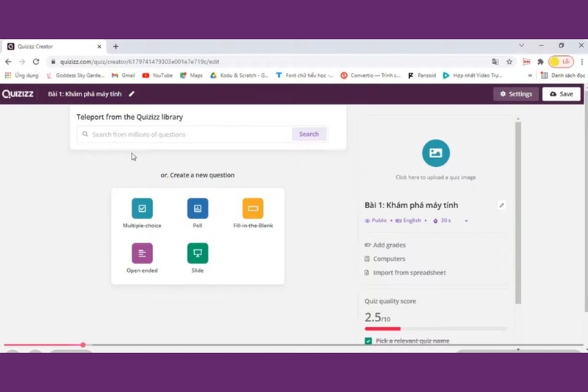Create a Poll question

[x=198, y=213]
